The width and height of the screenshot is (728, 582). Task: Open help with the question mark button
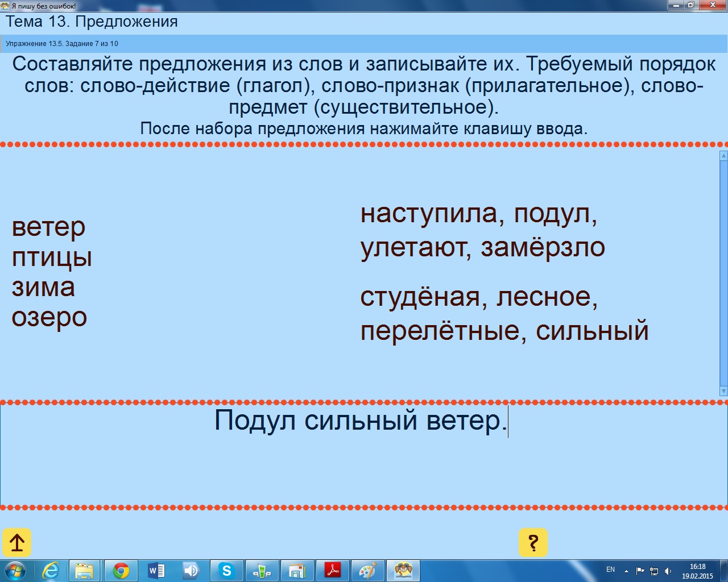click(533, 543)
